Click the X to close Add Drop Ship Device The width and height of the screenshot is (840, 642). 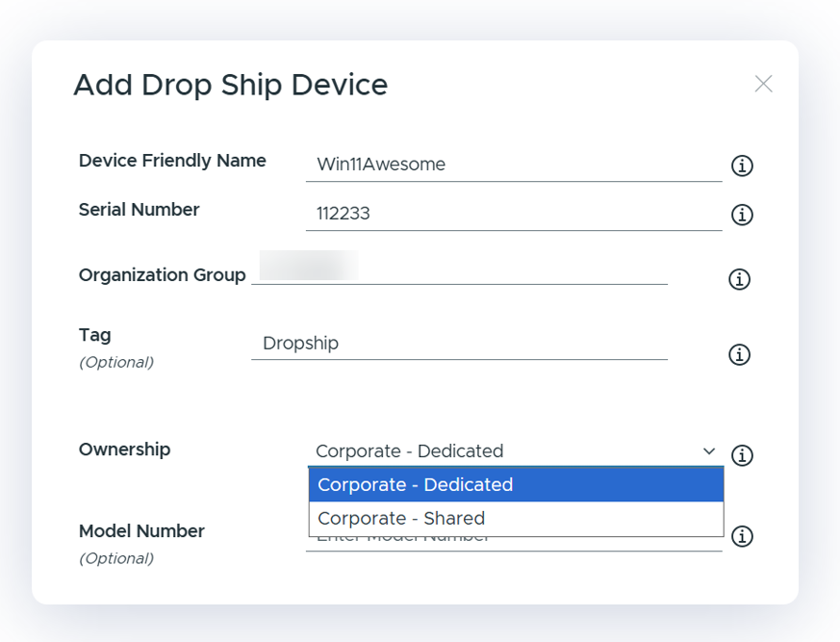(763, 84)
